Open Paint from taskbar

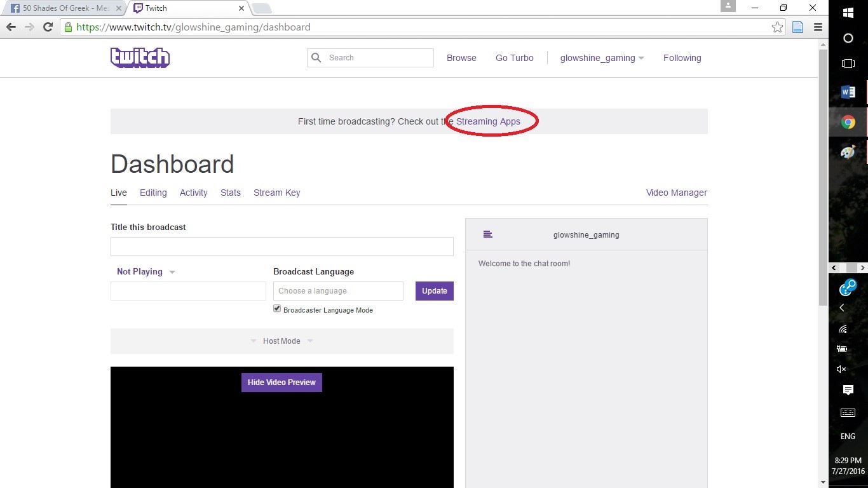tap(848, 152)
